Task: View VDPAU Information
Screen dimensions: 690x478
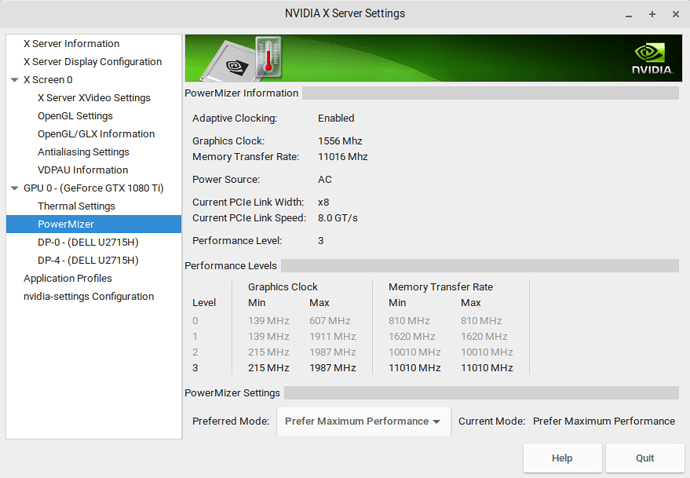Action: coord(83,170)
